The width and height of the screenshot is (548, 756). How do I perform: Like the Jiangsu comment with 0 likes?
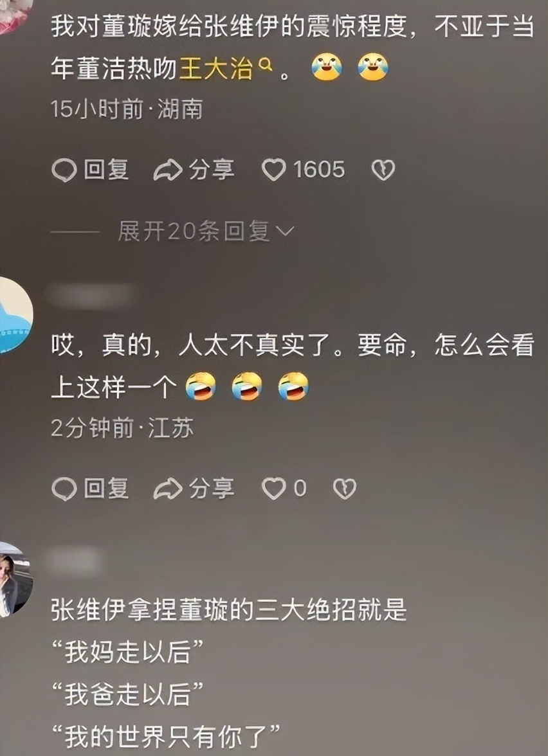click(273, 489)
